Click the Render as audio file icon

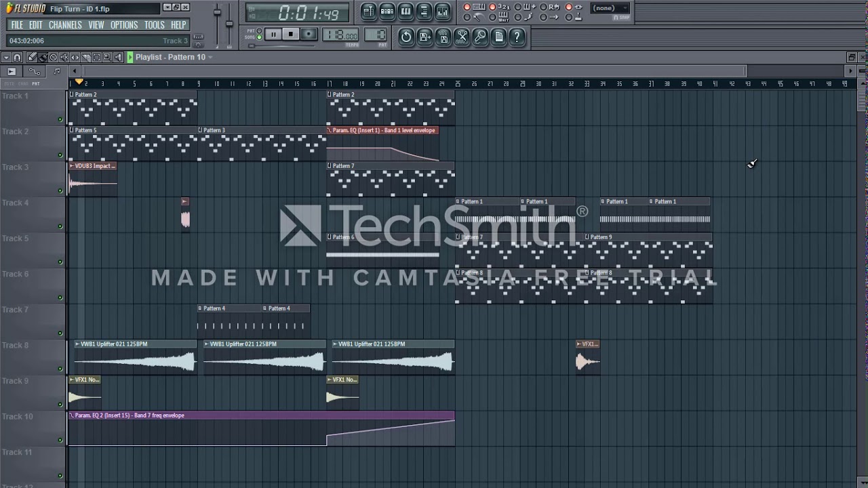(x=443, y=37)
